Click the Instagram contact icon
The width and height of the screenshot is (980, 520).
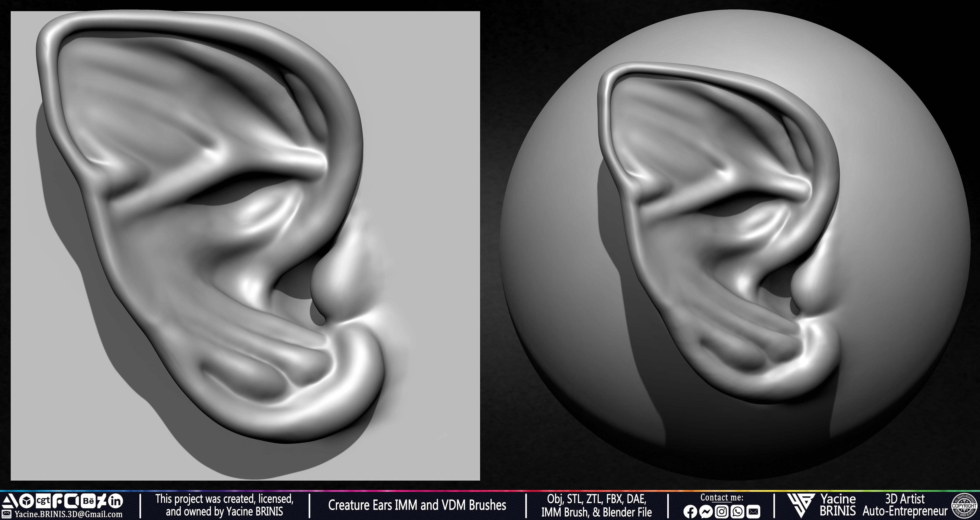point(722,512)
